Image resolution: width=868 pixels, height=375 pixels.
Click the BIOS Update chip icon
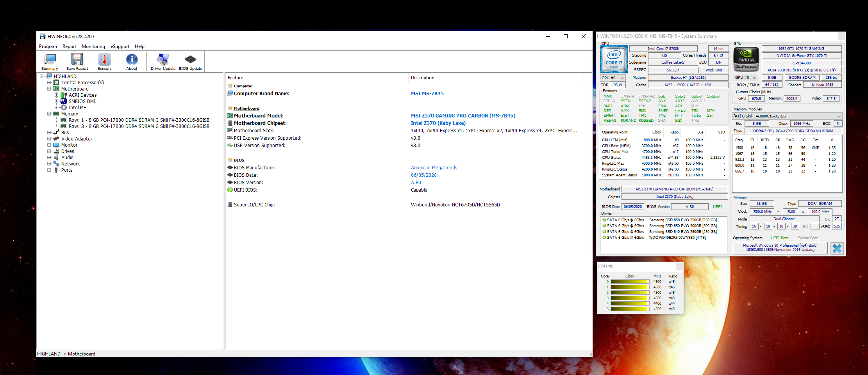(191, 59)
